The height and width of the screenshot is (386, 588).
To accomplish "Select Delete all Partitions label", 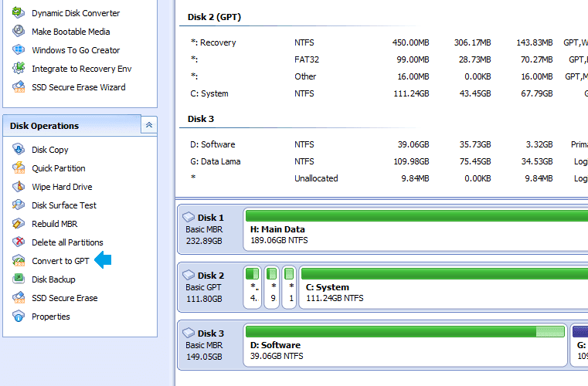I will coord(67,242).
